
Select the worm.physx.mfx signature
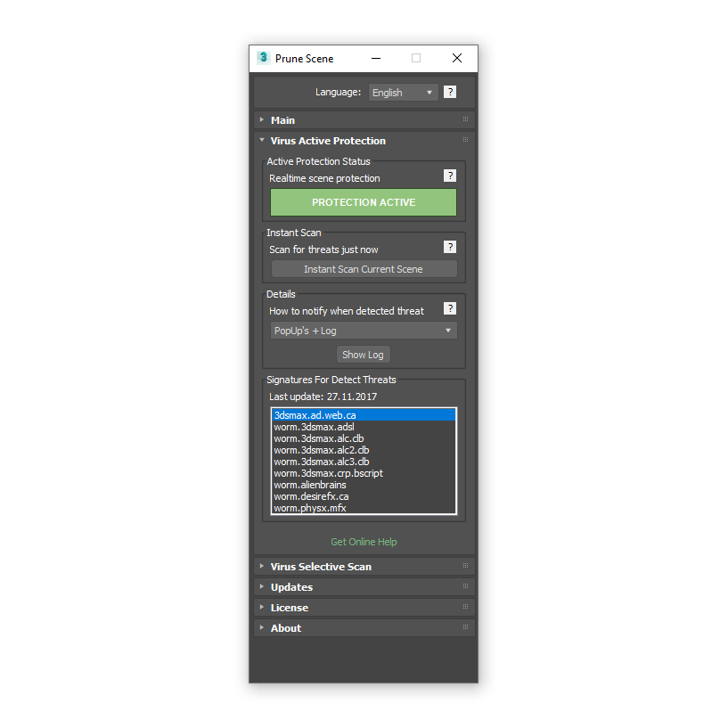point(364,508)
